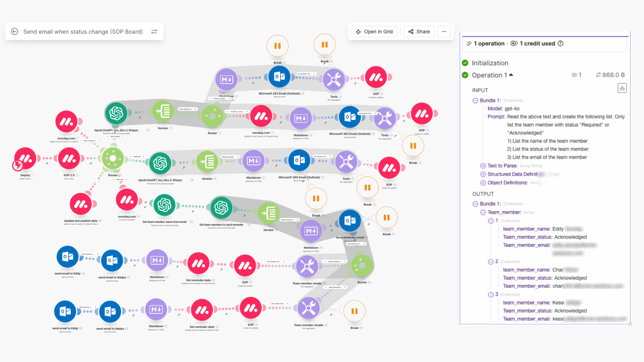This screenshot has width=644, height=362.
Task: Click the Share button
Action: [419, 32]
